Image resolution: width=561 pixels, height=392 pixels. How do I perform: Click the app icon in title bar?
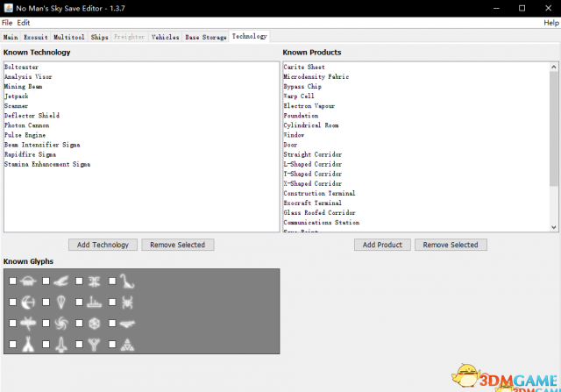(x=8, y=8)
